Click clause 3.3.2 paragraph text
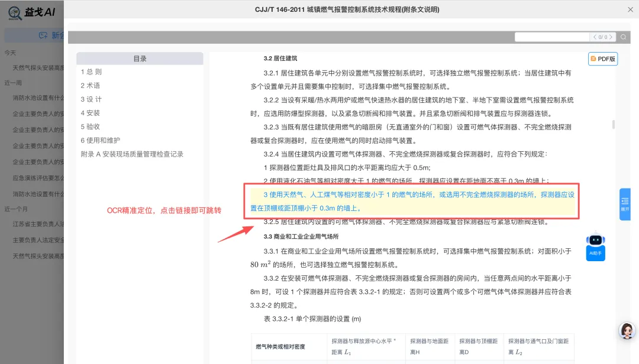 (411, 291)
